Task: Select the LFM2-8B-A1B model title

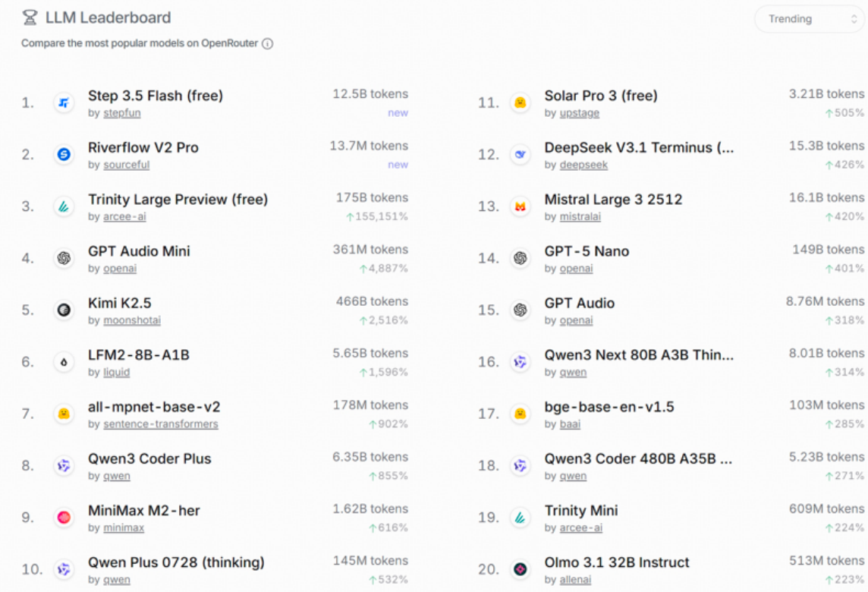Action: (138, 354)
